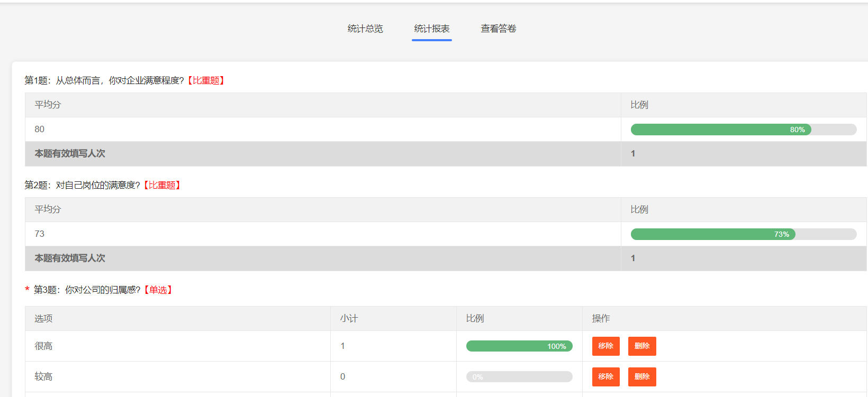
Task: Click the 选项 column header
Action: [43, 318]
